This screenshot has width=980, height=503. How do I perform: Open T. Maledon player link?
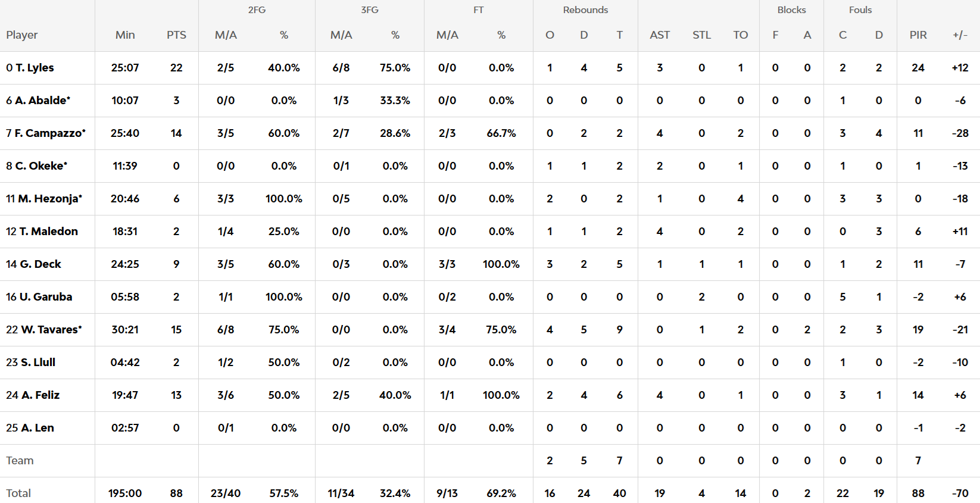[48, 232]
